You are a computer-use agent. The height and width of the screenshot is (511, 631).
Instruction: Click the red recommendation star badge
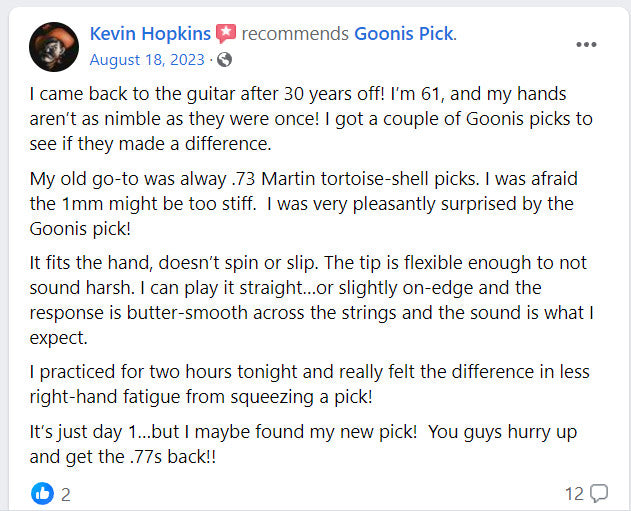coord(226,34)
